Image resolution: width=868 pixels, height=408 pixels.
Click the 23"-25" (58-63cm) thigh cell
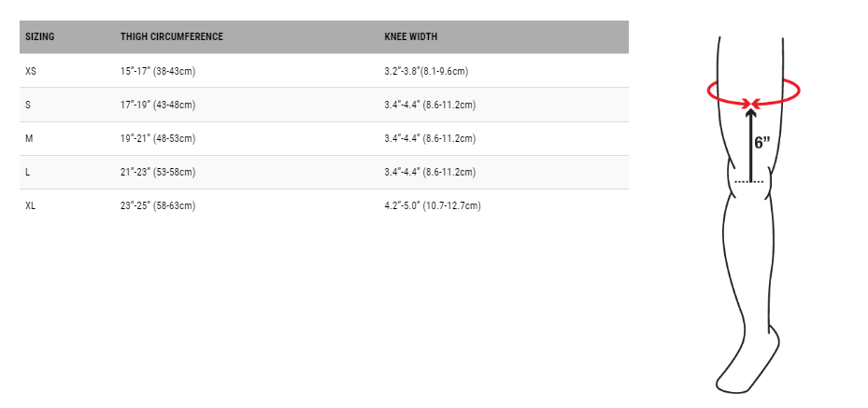[x=158, y=205]
